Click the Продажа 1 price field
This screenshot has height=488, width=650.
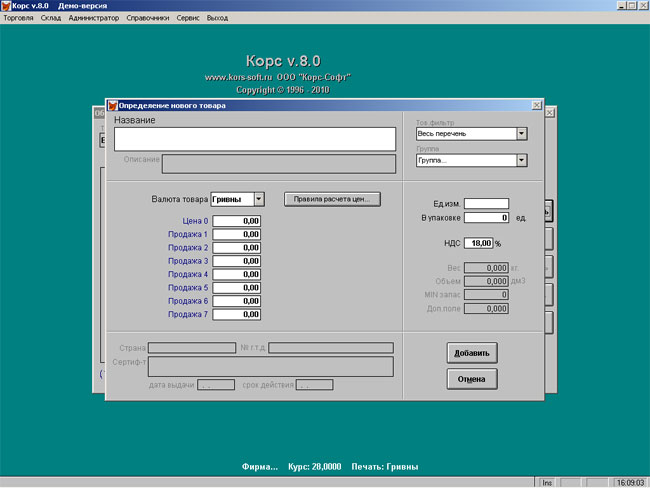[x=237, y=234]
